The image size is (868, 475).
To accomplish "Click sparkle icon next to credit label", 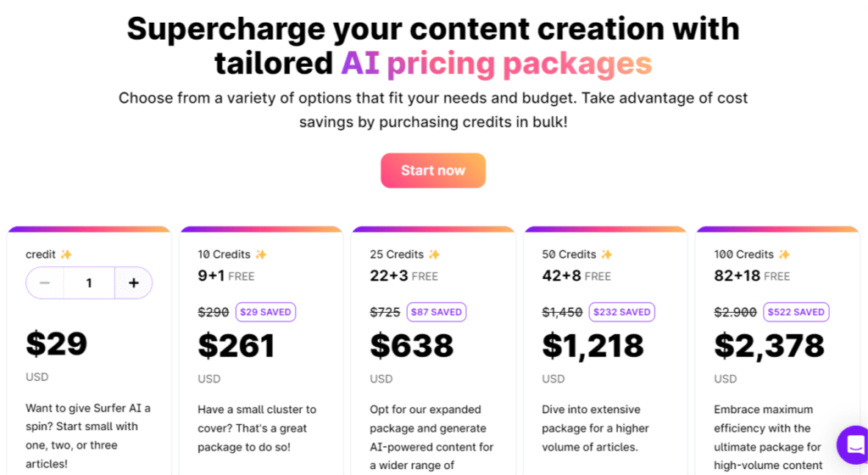I will pyautogui.click(x=66, y=254).
